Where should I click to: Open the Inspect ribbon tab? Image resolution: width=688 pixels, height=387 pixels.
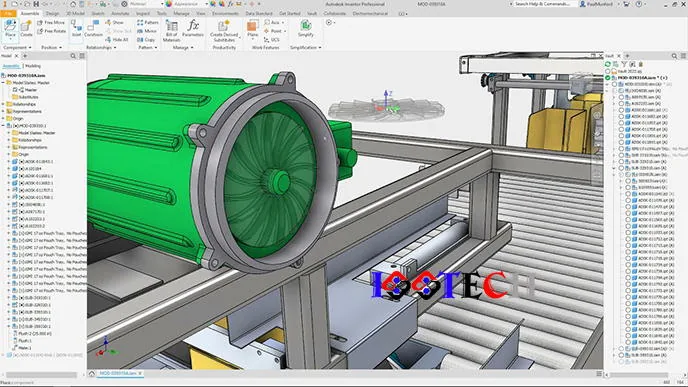coord(143,14)
